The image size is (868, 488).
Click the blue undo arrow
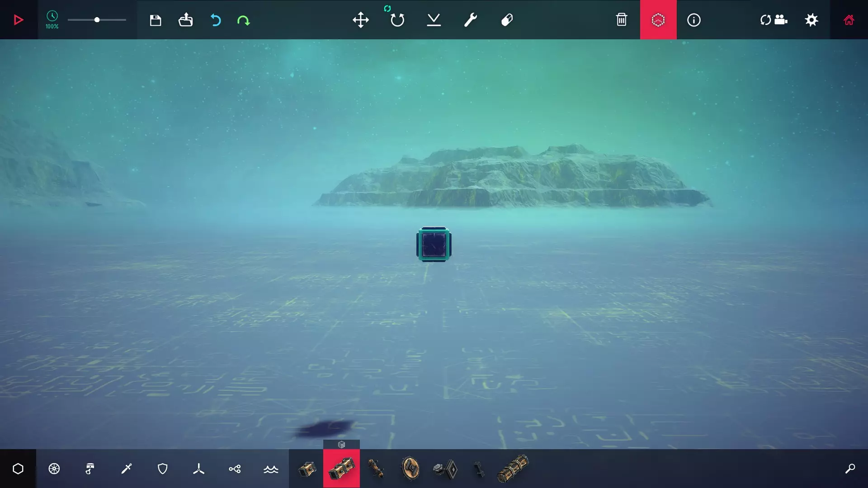pyautogui.click(x=216, y=20)
